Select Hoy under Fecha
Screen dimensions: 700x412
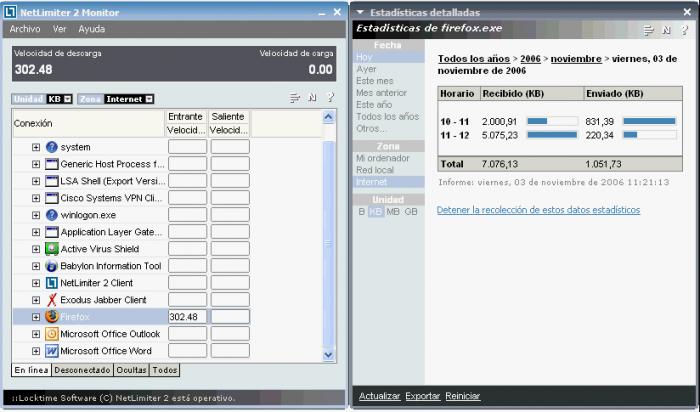pos(388,57)
